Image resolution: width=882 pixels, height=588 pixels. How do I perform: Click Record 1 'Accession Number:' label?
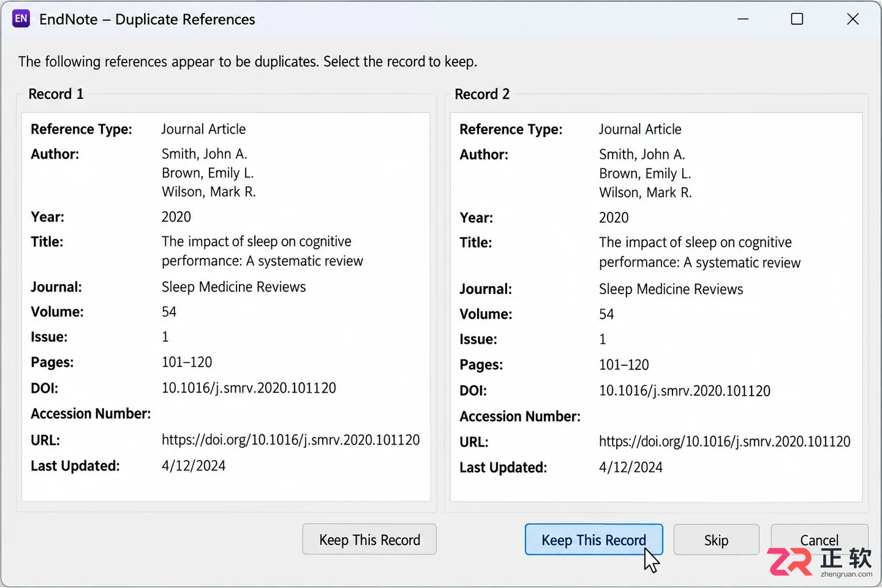tap(91, 413)
